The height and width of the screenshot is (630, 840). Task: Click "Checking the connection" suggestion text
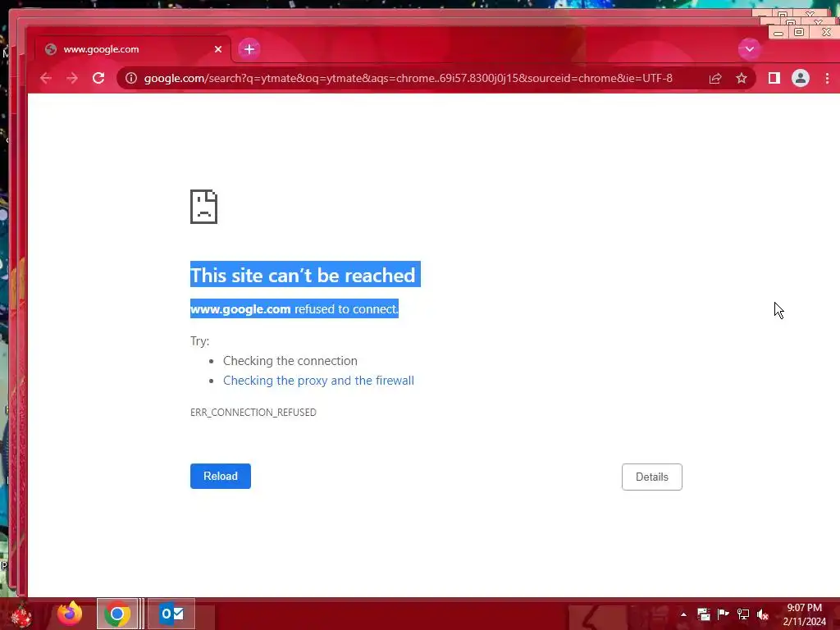pos(290,361)
